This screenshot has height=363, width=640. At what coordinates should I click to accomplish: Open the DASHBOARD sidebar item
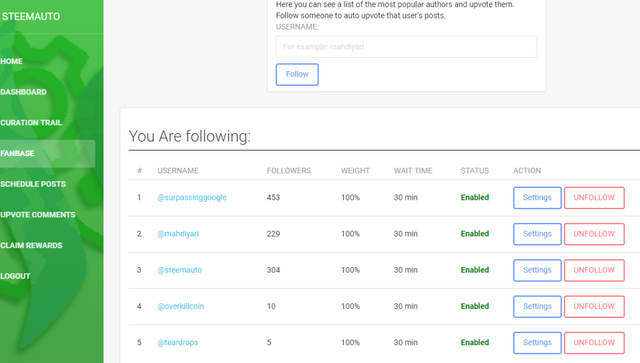click(x=23, y=92)
